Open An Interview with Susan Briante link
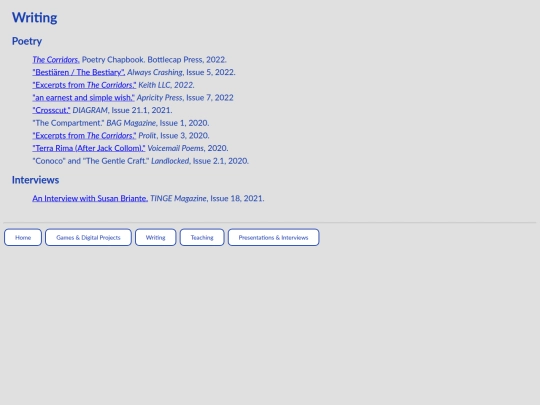 [90, 199]
